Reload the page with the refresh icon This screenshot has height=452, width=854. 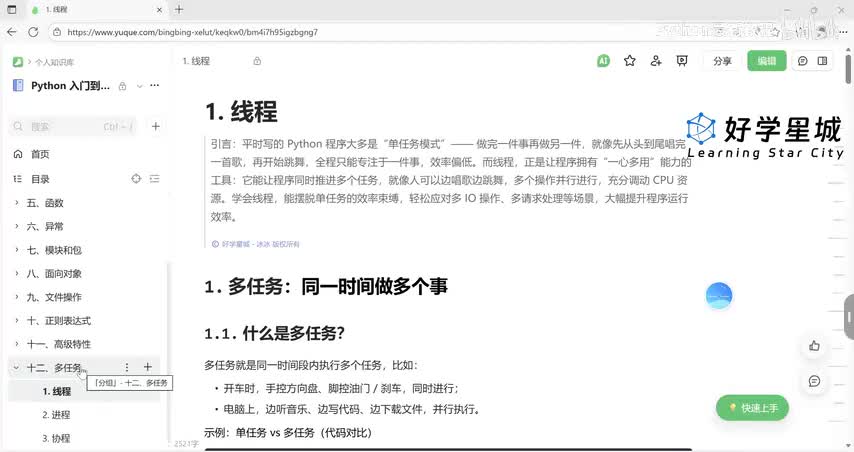[33, 32]
